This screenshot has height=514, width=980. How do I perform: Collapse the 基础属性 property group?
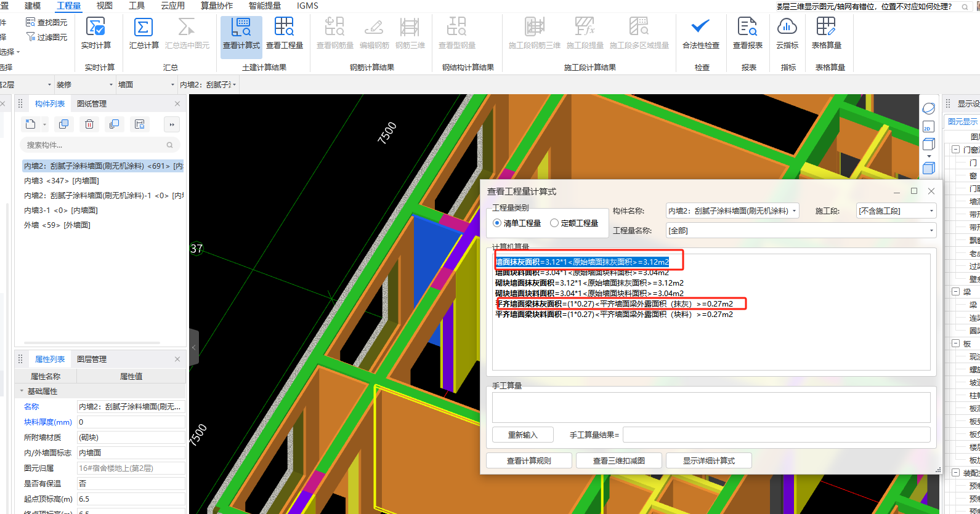point(22,391)
